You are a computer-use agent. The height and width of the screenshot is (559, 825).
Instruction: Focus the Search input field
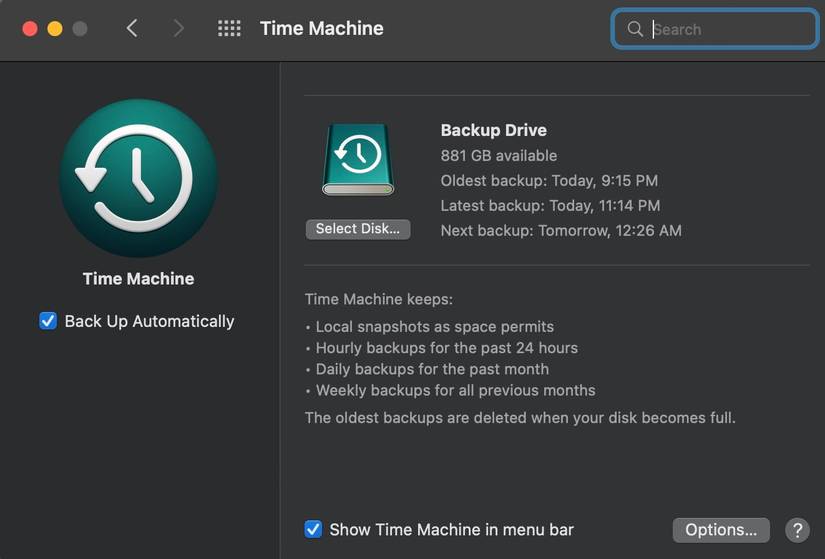coord(730,29)
